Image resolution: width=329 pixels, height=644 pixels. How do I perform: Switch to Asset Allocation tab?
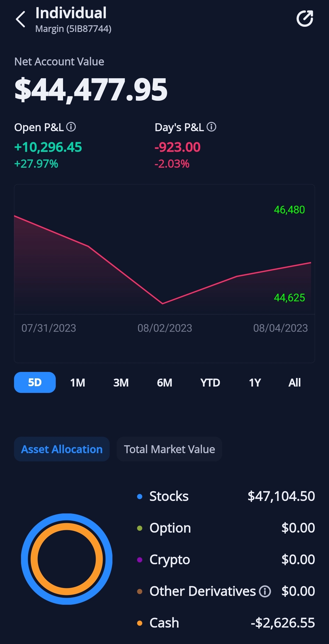click(x=62, y=449)
